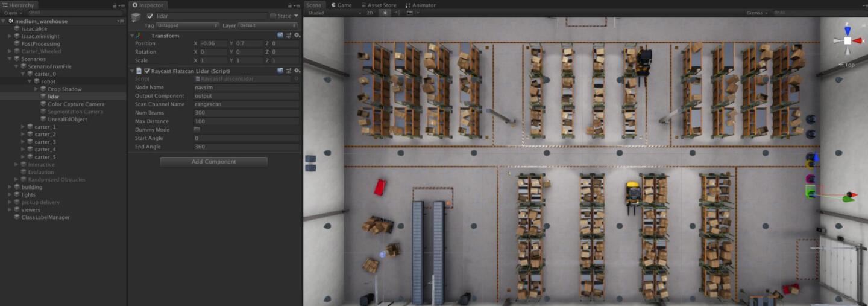Open Raycast Flatscan Lidar help book icon
868x306 pixels.
[280, 71]
